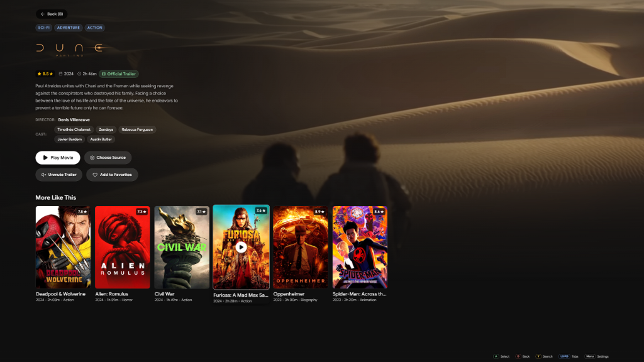
Task: Click the 'Alien: Romulus' title text
Action: [112, 294]
